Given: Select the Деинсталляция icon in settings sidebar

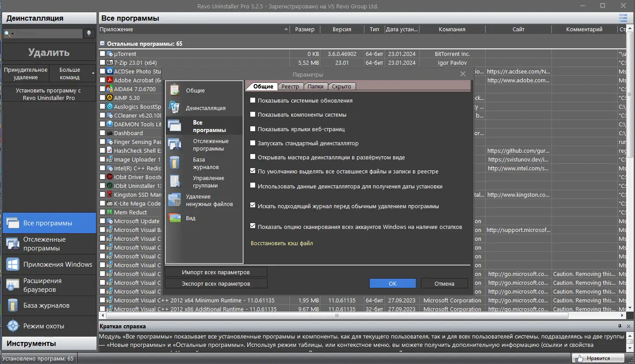Looking at the screenshot, I should click(175, 107).
